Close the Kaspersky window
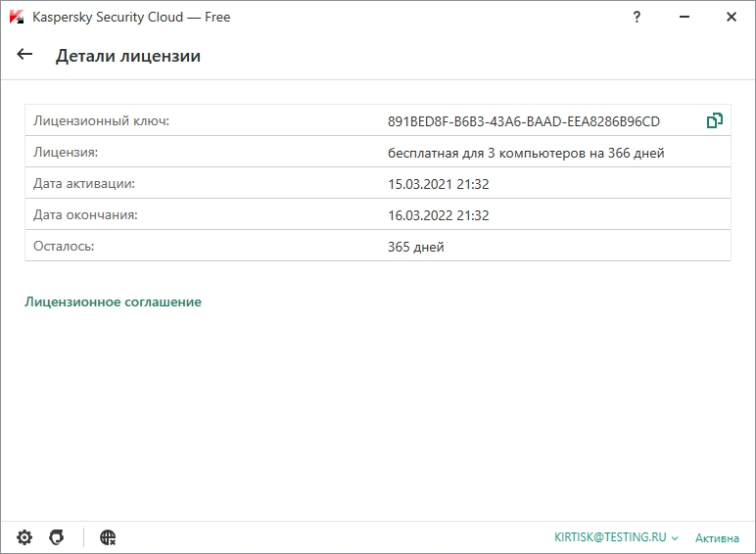The height and width of the screenshot is (554, 756). [732, 18]
